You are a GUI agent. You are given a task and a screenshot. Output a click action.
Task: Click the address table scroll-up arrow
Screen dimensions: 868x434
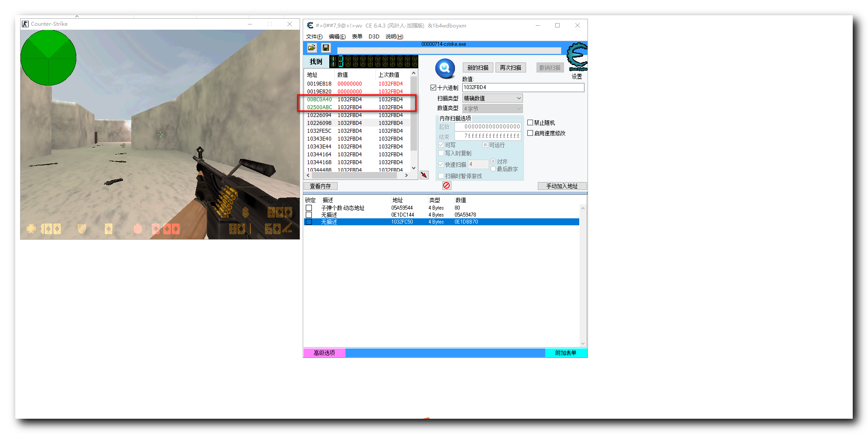583,208
